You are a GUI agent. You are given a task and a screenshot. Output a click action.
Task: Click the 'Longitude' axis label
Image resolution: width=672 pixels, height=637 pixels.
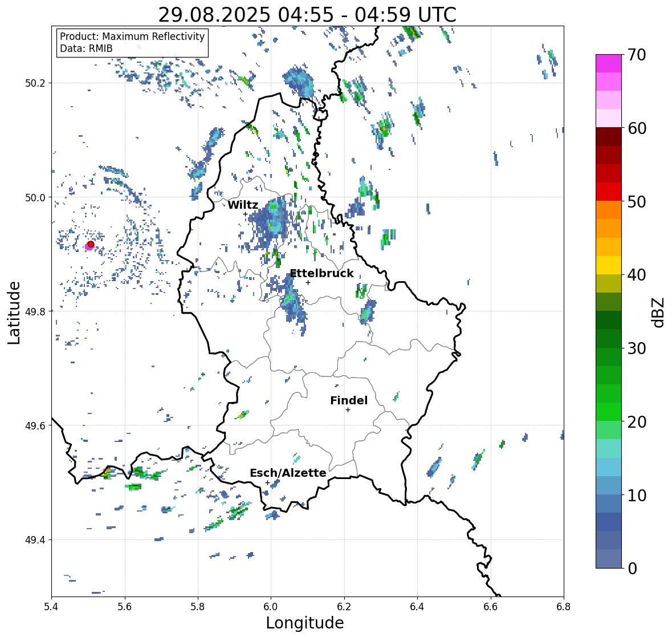(305, 623)
